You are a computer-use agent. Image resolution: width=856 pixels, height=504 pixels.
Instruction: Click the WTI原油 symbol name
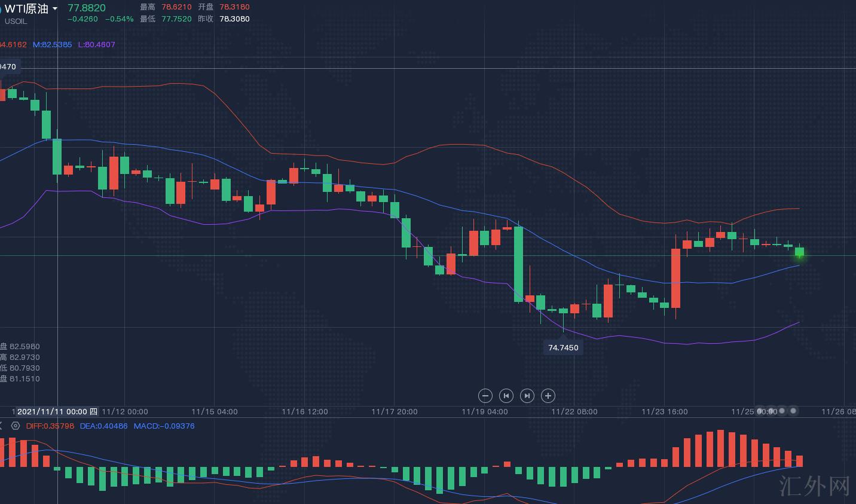tap(26, 8)
